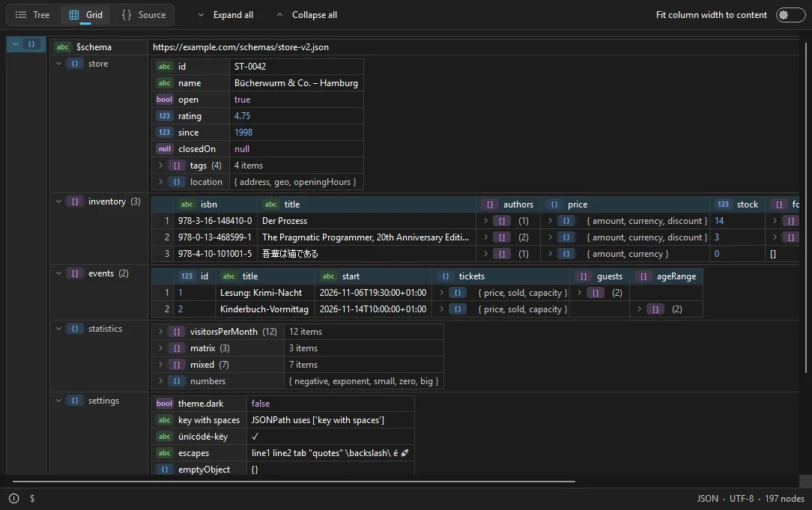The height and width of the screenshot is (510, 812).
Task: Select the inventory title column header
Action: [x=366, y=204]
